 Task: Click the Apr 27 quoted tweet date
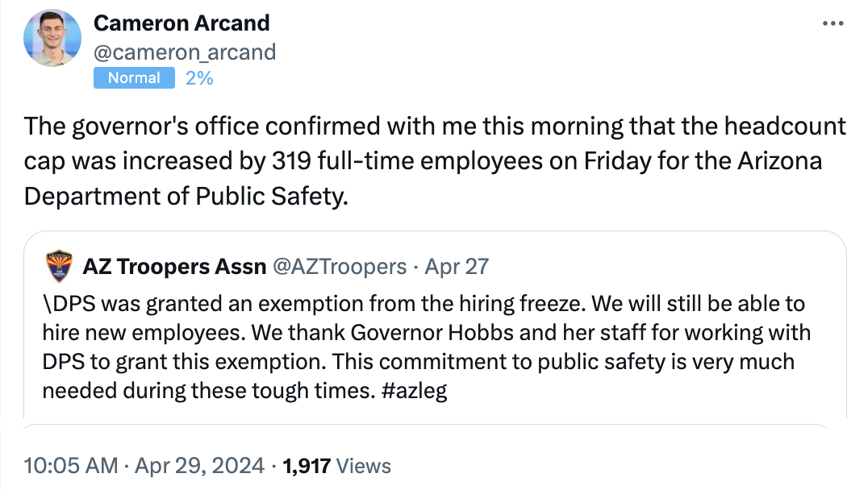point(456,266)
